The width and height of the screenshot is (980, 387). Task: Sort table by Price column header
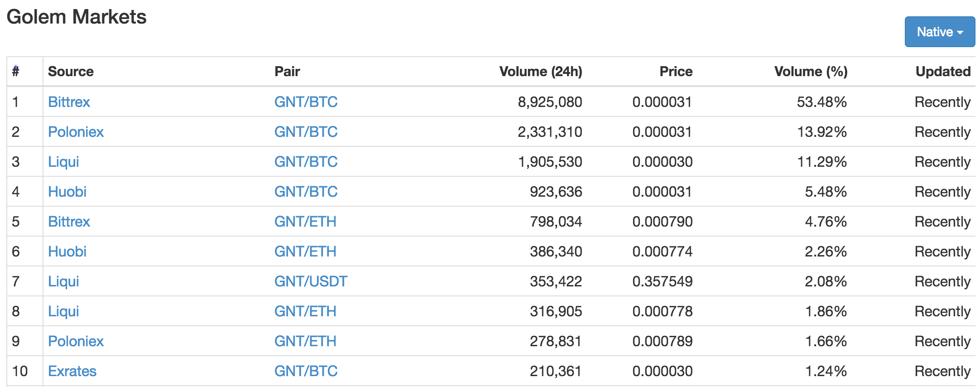click(x=676, y=71)
